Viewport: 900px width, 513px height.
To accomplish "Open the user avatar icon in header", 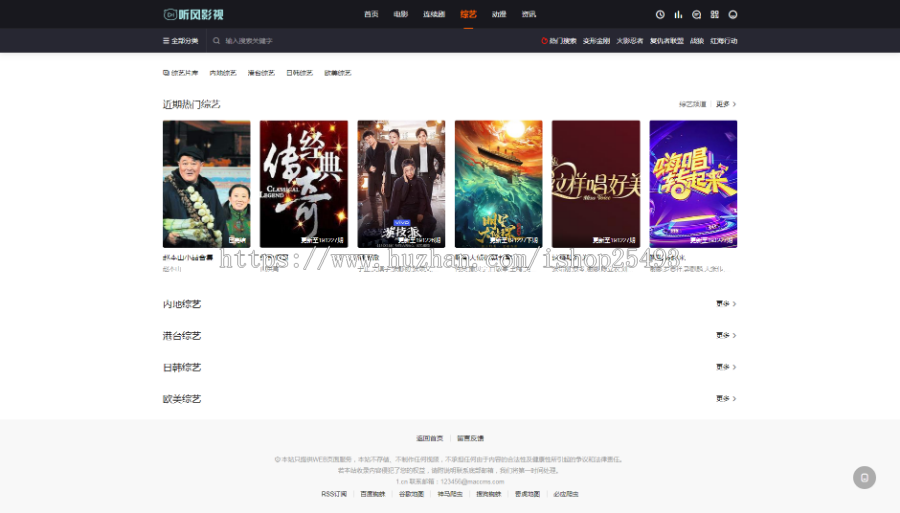I will point(733,14).
